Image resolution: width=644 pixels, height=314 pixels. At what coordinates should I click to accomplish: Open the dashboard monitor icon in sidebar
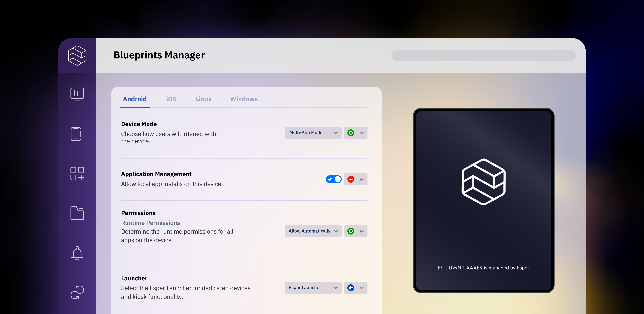point(77,94)
